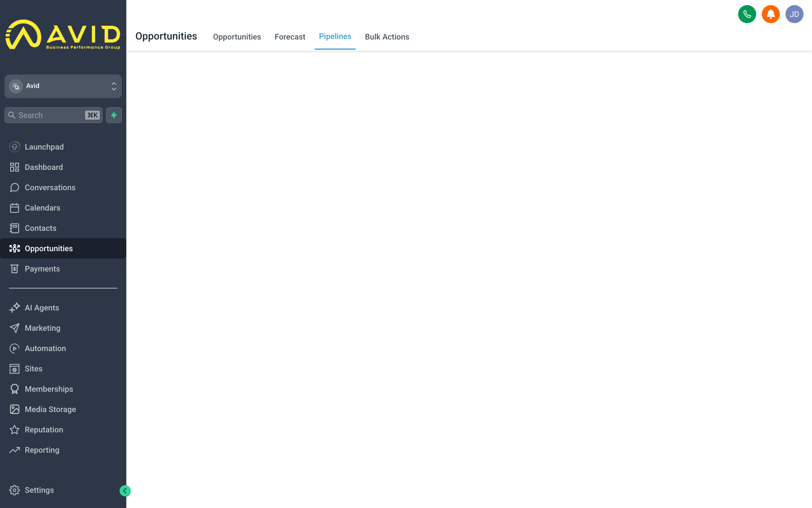Click the green phone call icon
Screen dimensions: 812x508
point(747,14)
